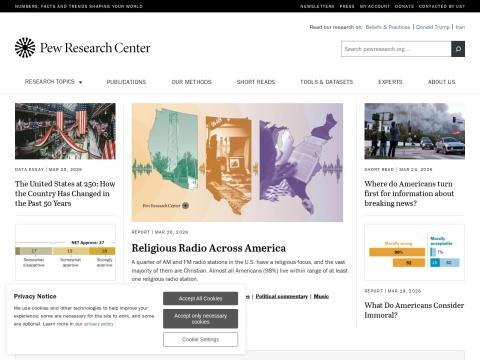This screenshot has height=360, width=480.
Task: Focus the Search pewresearch.org input field
Action: point(396,49)
